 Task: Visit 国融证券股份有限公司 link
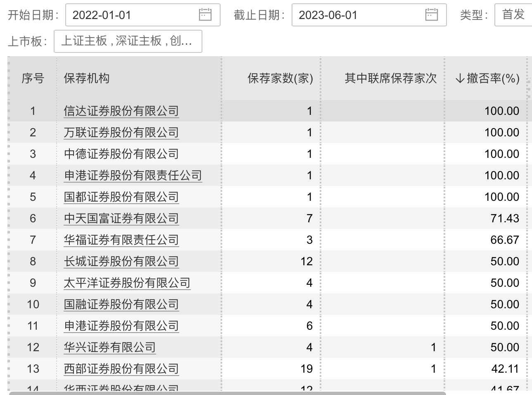121,304
